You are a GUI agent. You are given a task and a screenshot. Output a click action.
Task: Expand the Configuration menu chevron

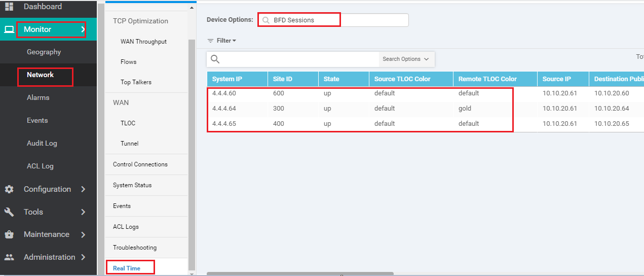83,189
